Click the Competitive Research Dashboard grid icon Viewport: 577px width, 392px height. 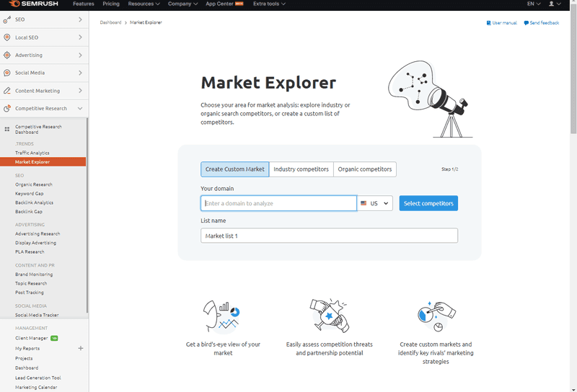(x=7, y=129)
